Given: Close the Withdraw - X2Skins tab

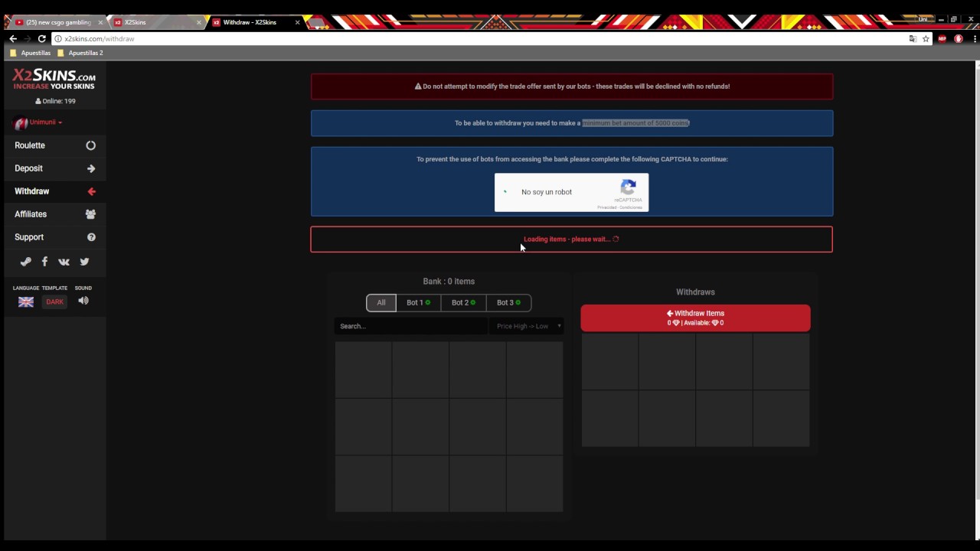Looking at the screenshot, I should [x=298, y=22].
